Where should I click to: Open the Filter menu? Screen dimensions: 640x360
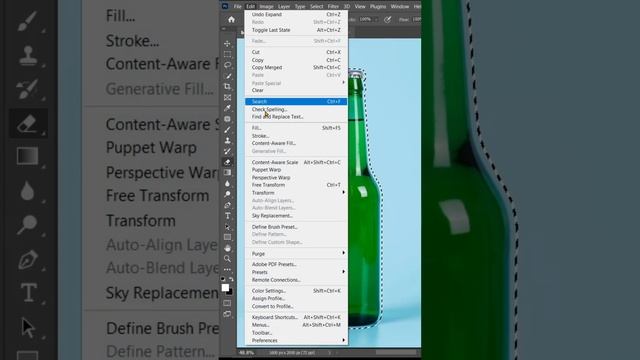point(333,7)
